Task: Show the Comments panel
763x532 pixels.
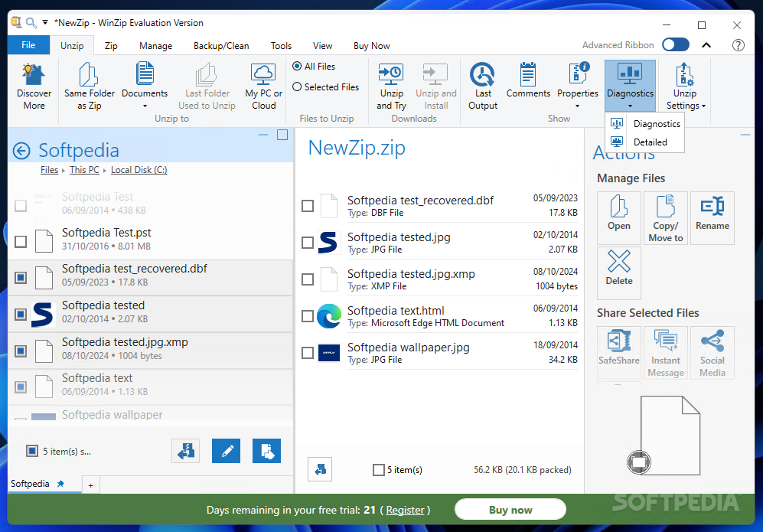Action: pyautogui.click(x=528, y=81)
